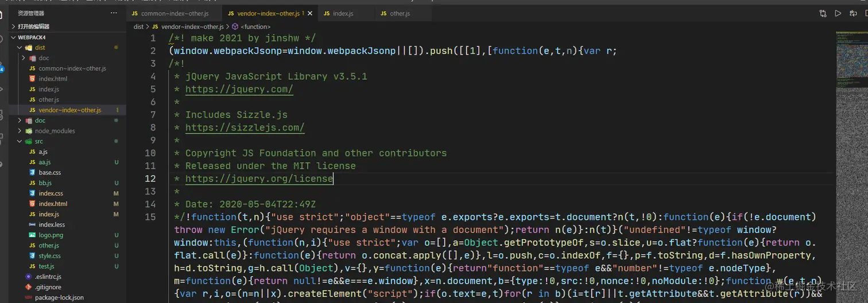Click the dist breadcrumb segment

coord(138,26)
